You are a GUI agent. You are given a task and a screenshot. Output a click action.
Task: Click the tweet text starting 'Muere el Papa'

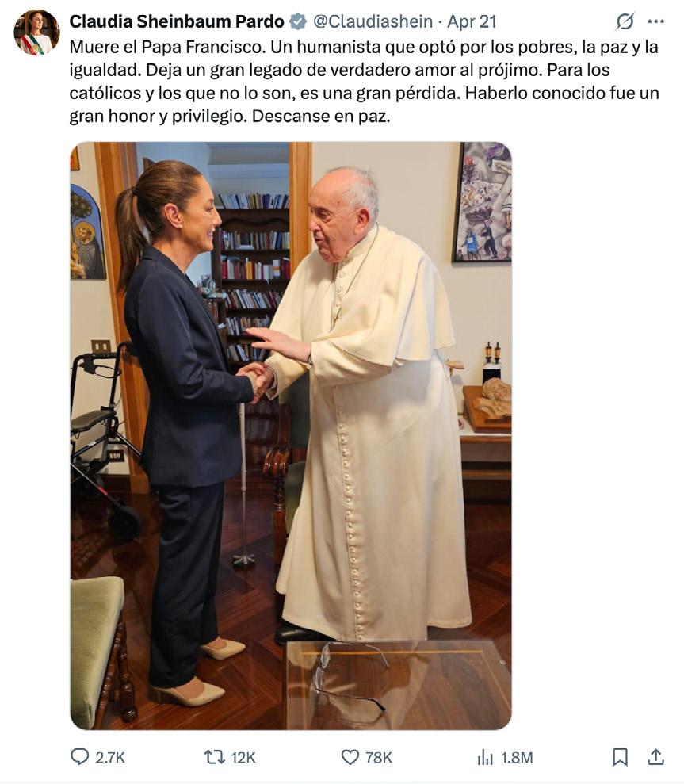point(364,82)
